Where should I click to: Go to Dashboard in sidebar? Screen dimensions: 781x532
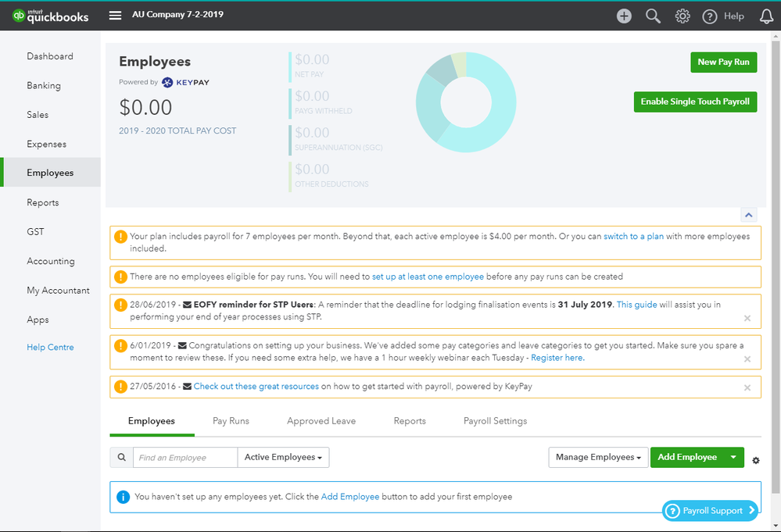[x=50, y=56]
